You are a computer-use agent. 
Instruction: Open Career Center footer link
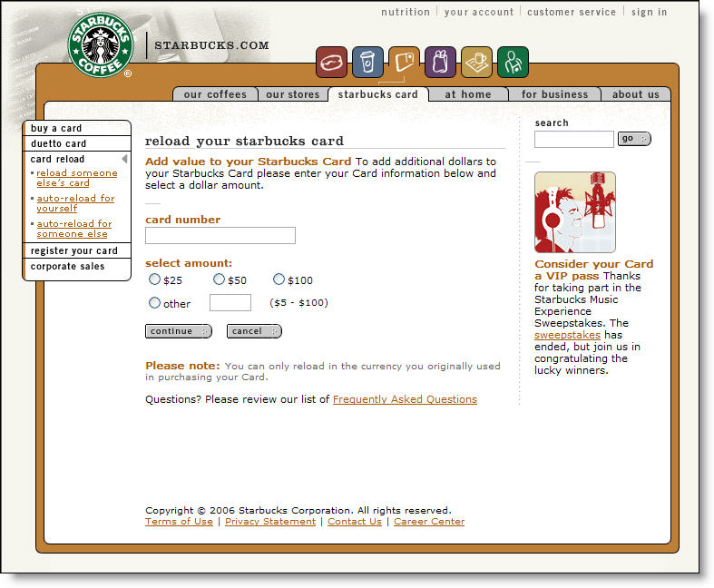(x=429, y=522)
